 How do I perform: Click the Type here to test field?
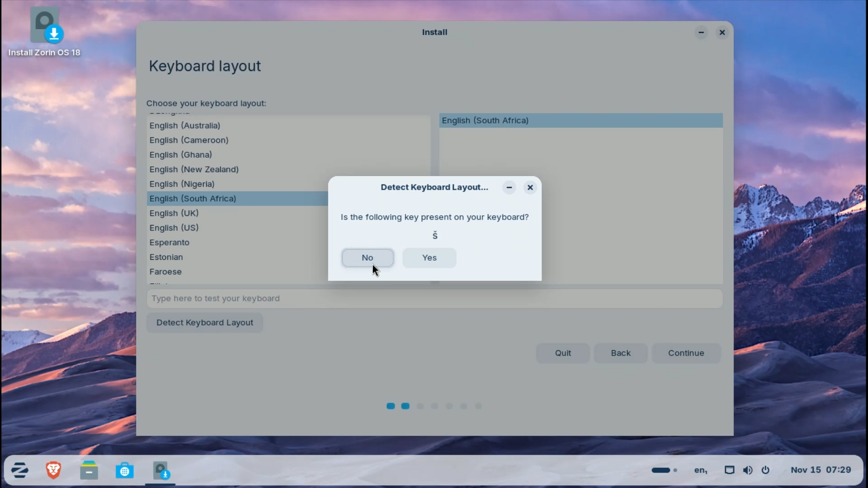pos(434,298)
